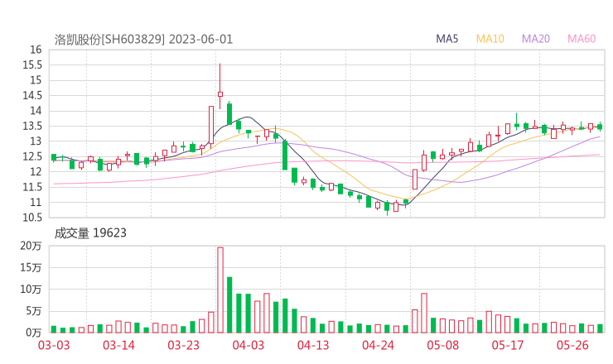Click the 11.5 price axis label

32,187
